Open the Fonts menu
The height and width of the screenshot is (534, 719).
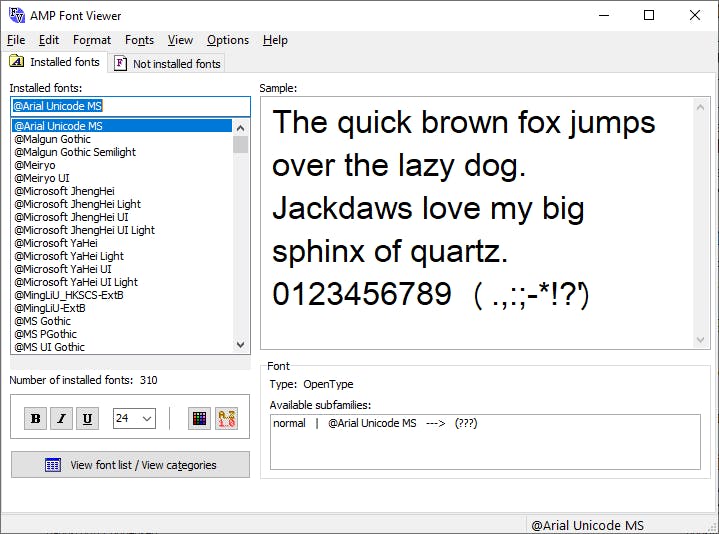tap(139, 40)
